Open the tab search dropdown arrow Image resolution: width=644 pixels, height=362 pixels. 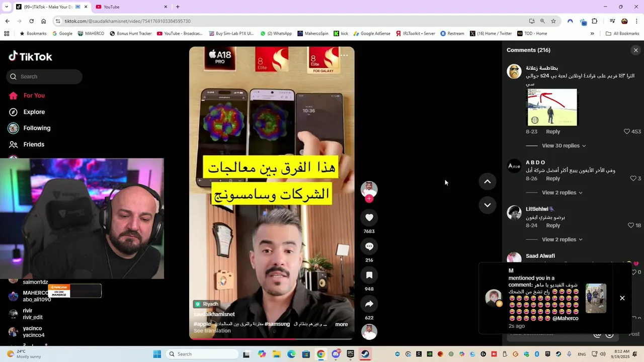coord(7,7)
